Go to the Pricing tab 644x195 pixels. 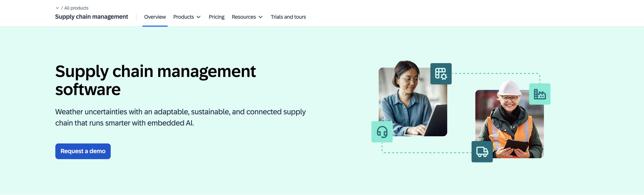(x=217, y=17)
